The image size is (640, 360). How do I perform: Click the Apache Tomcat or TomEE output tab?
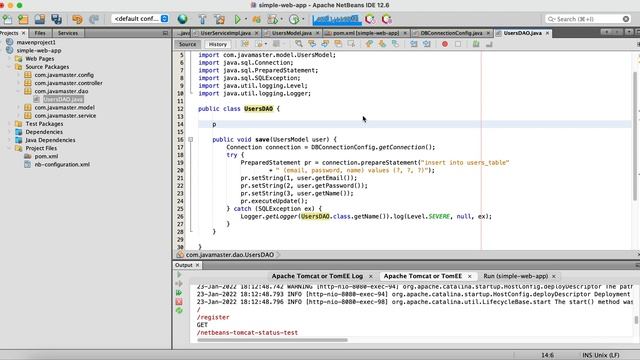point(422,276)
